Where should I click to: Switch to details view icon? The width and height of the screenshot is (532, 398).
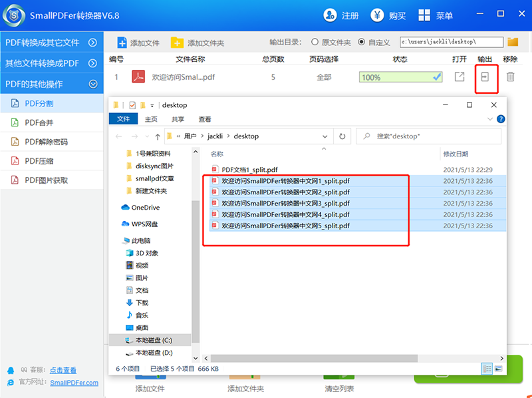point(487,369)
